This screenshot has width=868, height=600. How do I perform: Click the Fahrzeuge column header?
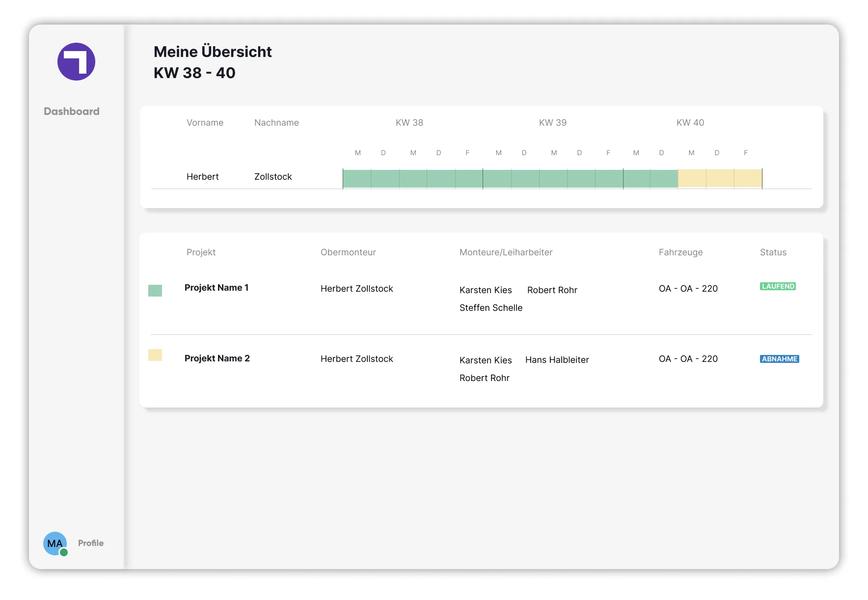[x=680, y=252]
